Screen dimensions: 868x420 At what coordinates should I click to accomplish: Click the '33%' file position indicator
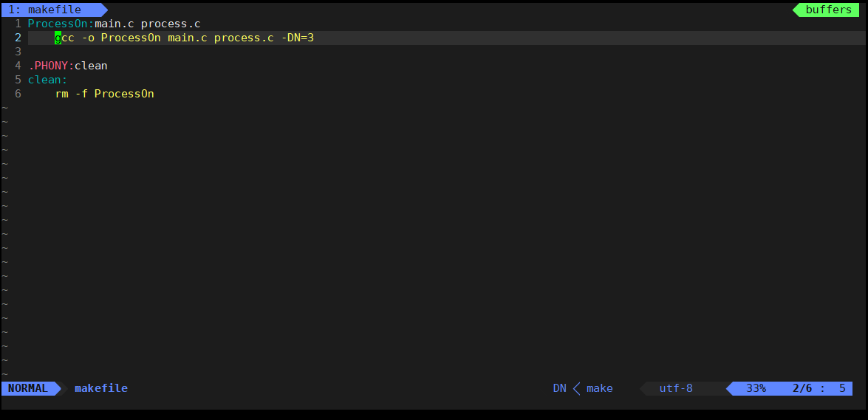tap(756, 388)
